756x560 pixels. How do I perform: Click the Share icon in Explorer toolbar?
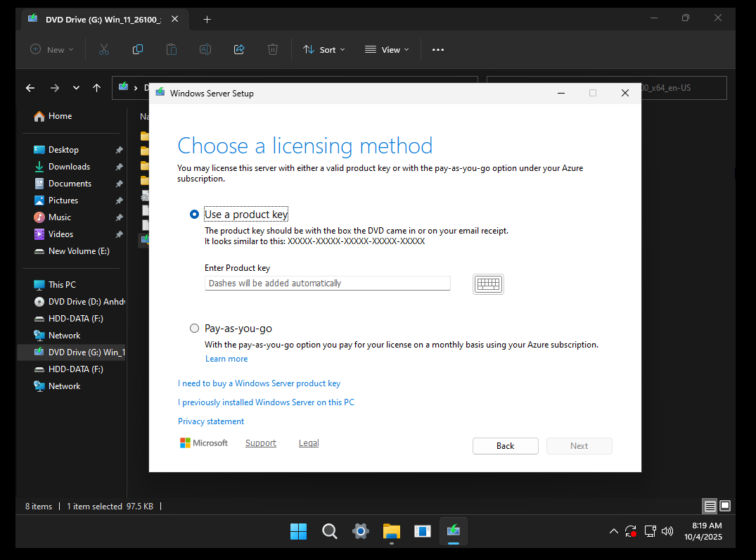click(239, 50)
